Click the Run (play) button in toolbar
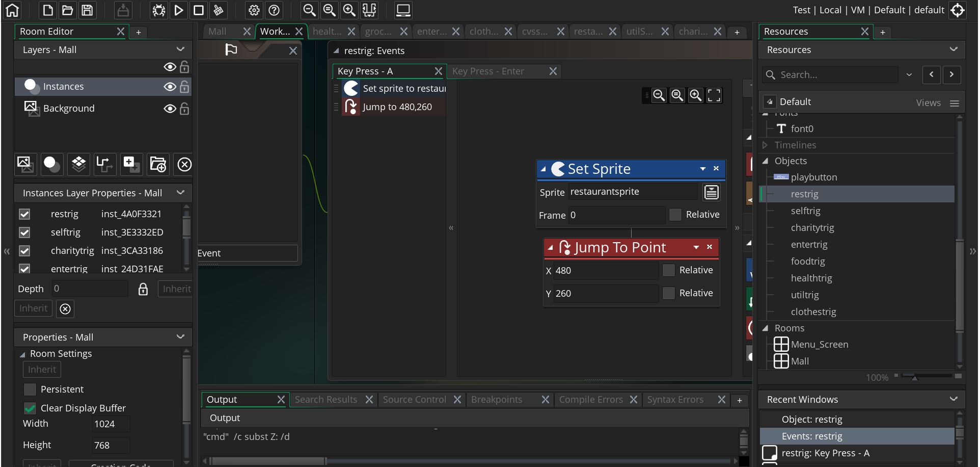This screenshot has width=980, height=467. 179,10
